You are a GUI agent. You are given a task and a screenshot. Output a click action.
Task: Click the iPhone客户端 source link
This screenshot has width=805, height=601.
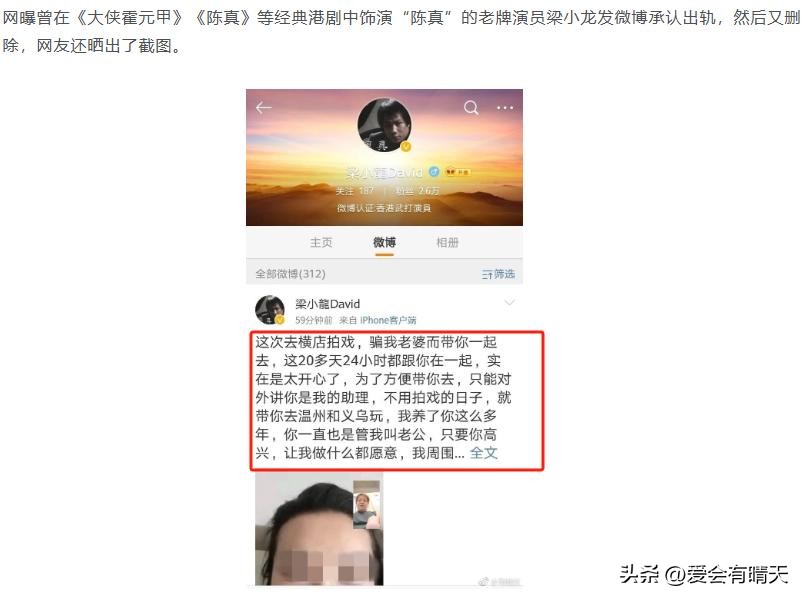click(x=388, y=320)
